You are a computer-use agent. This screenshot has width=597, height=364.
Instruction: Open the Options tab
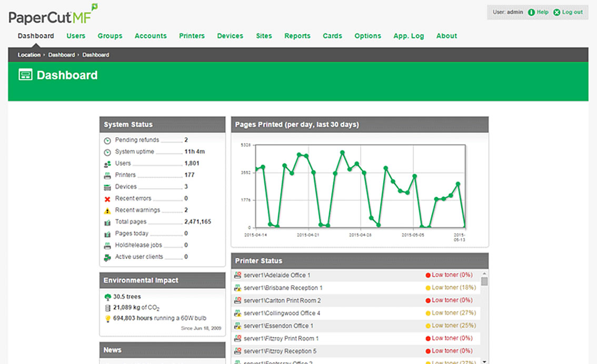pyautogui.click(x=367, y=36)
